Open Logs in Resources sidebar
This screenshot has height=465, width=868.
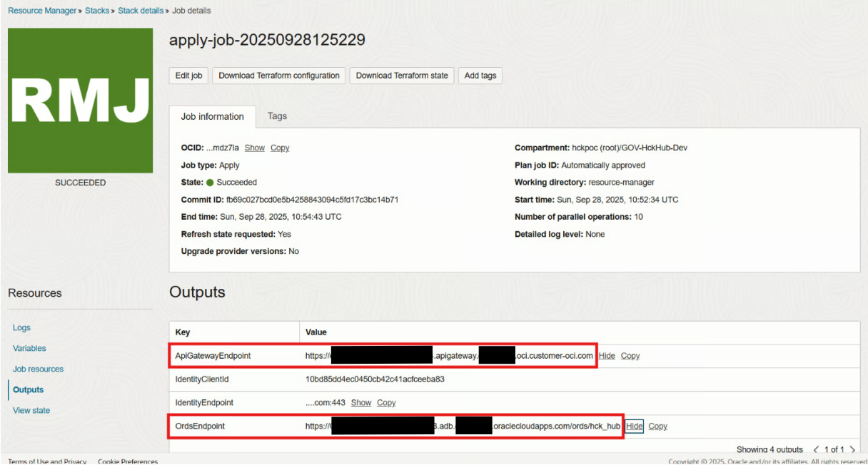(21, 328)
